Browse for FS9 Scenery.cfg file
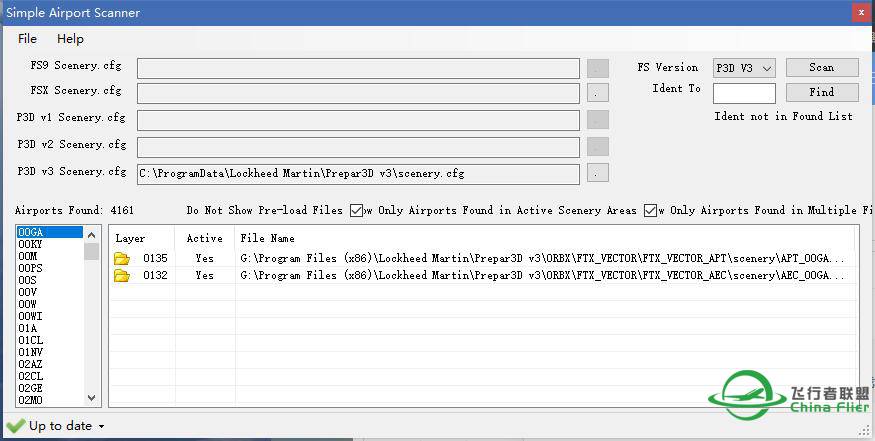The height and width of the screenshot is (441, 875). click(598, 69)
